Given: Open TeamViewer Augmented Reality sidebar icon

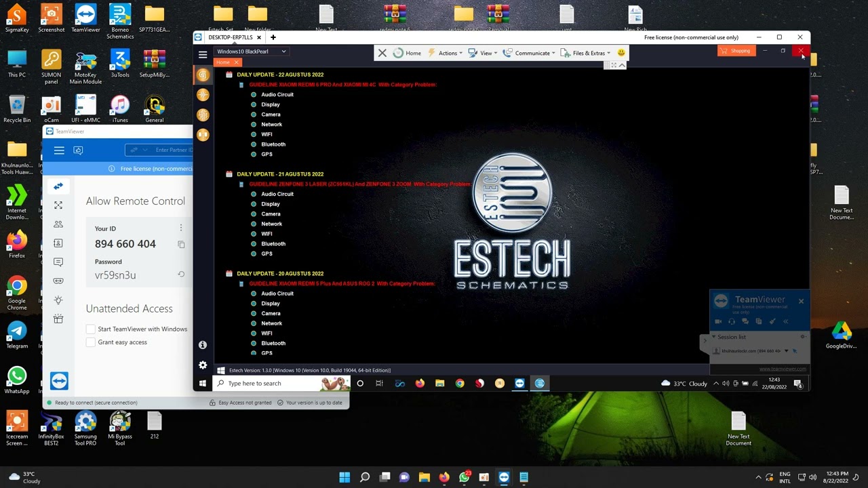Looking at the screenshot, I should tap(58, 281).
